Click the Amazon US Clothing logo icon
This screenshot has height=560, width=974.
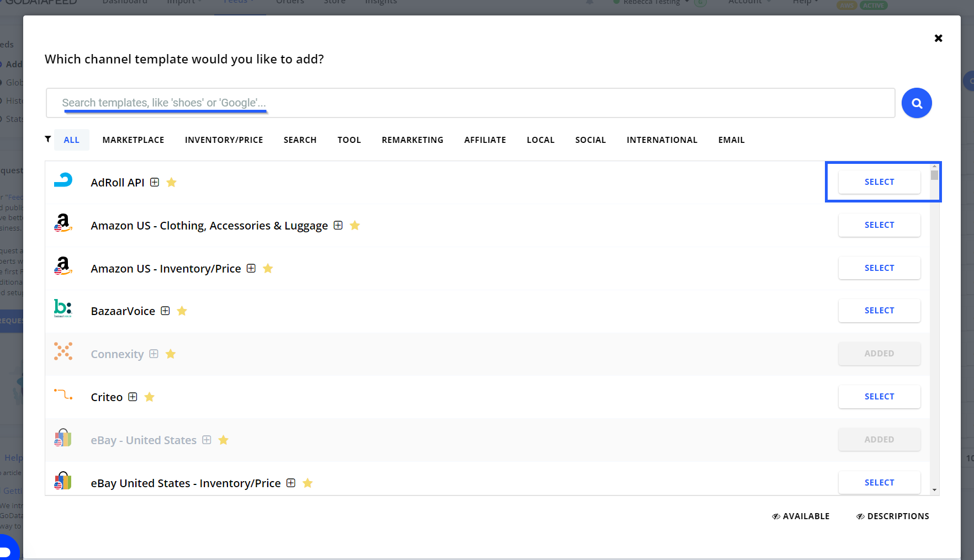click(63, 223)
